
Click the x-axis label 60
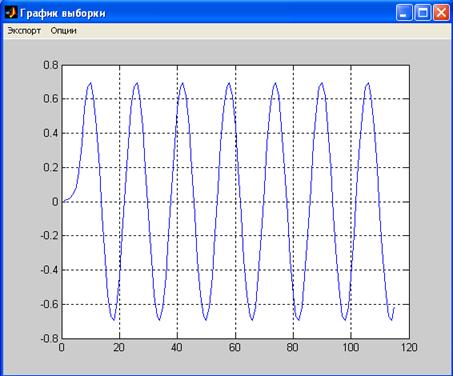click(x=235, y=348)
